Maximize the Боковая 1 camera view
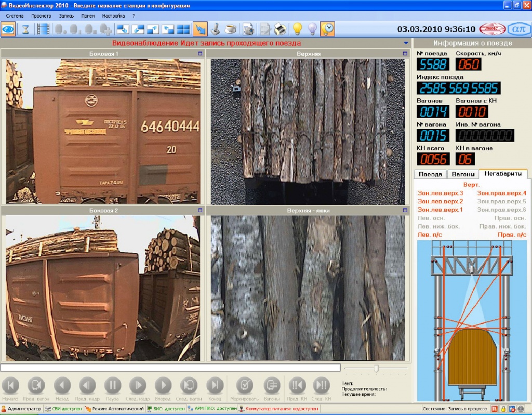532x415 pixels. pyautogui.click(x=200, y=54)
